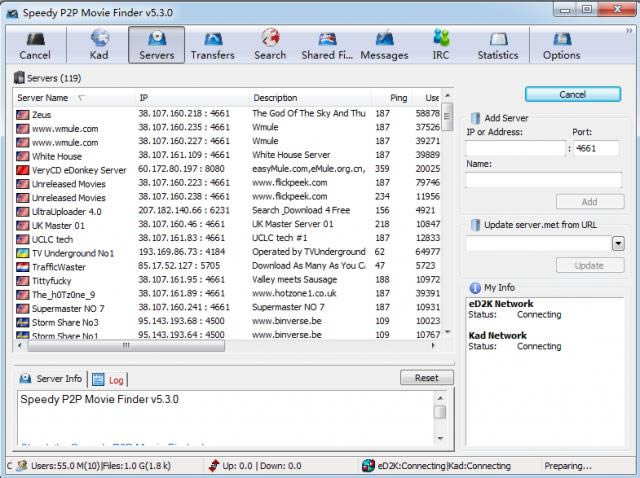Click the server list vertical scrollbar thumb
This screenshot has width=640, height=478.
447,116
